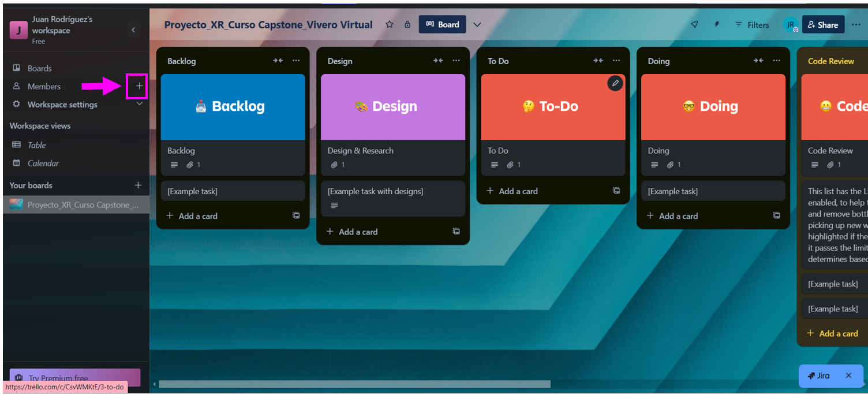Image resolution: width=868 pixels, height=394 pixels.
Task: Open the Filters panel
Action: [751, 24]
